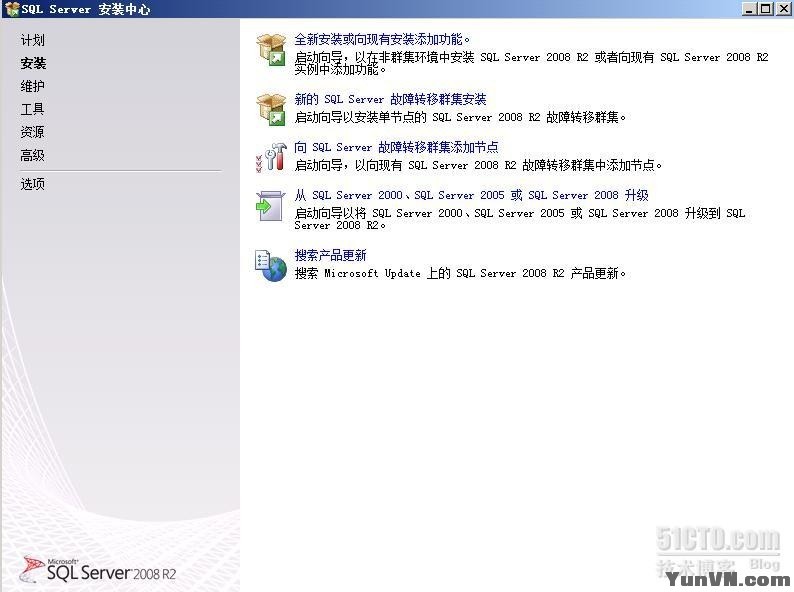Image resolution: width=794 pixels, height=592 pixels.
Task: Click the 全新安装或向现有安装添加功能 link
Action: point(382,39)
